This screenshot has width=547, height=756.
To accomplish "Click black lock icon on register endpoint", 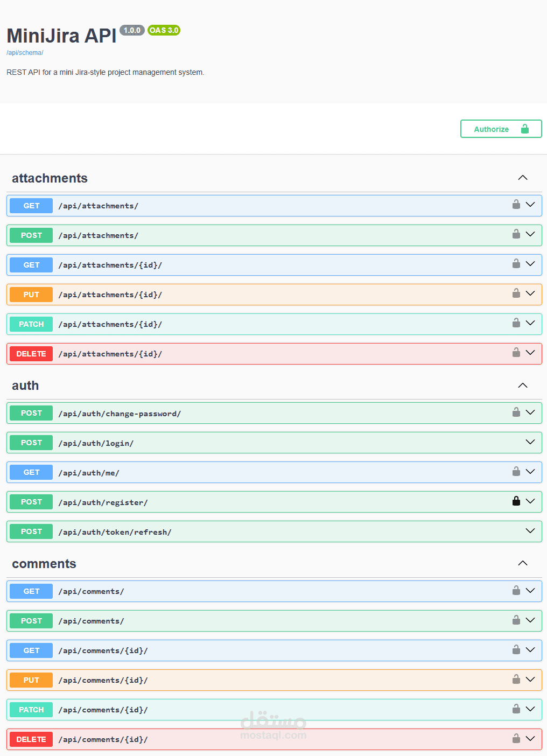I will 516,501.
